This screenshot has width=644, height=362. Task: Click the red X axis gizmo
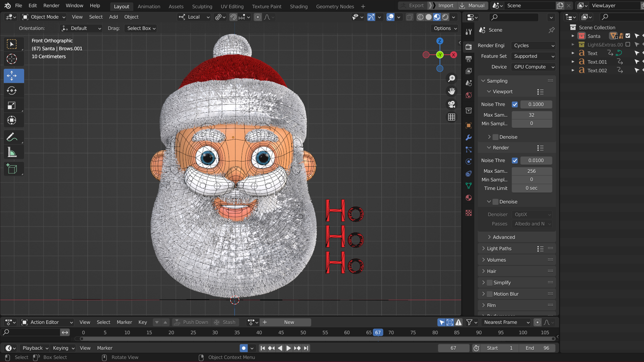coord(454,55)
